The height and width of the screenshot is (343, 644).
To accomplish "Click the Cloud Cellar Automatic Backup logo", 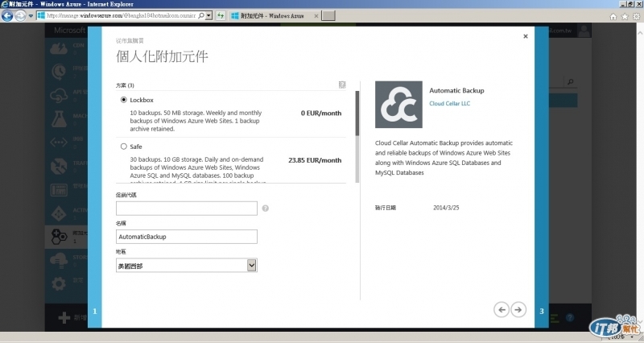I will (398, 105).
